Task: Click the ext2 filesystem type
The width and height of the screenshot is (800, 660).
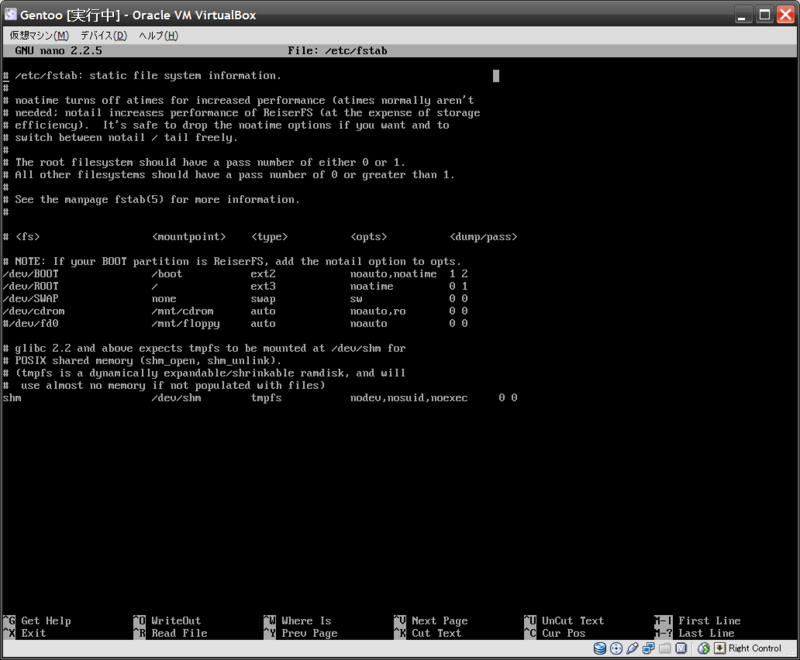Action: pyautogui.click(x=263, y=274)
